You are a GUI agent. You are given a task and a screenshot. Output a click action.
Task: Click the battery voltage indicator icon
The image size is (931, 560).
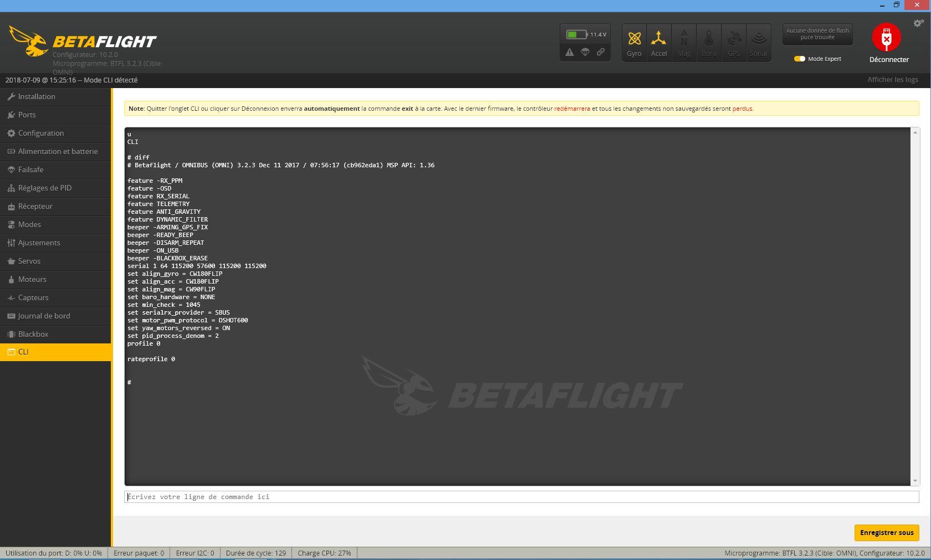click(576, 34)
